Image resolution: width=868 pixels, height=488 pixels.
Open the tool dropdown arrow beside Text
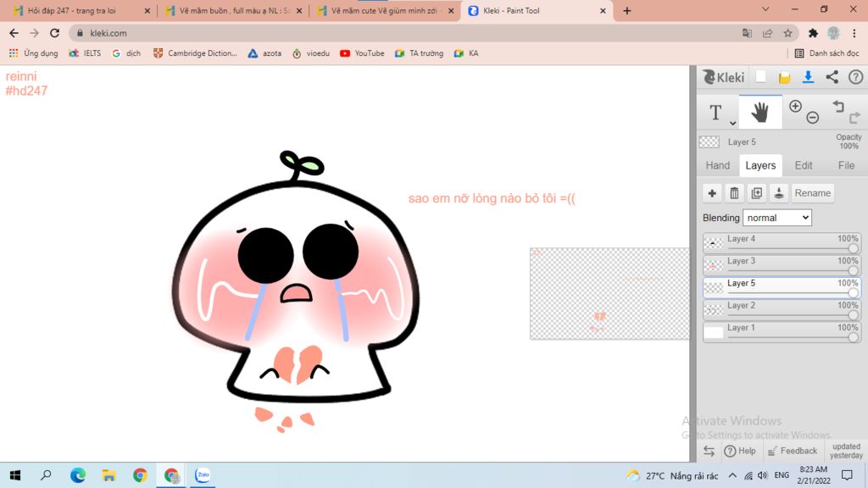click(x=732, y=123)
